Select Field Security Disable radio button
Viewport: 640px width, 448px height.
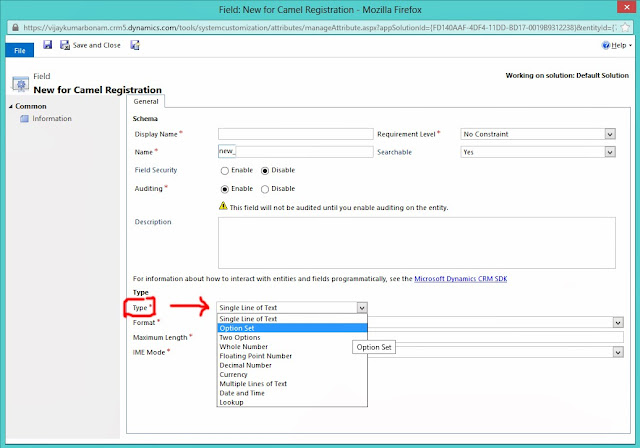265,171
